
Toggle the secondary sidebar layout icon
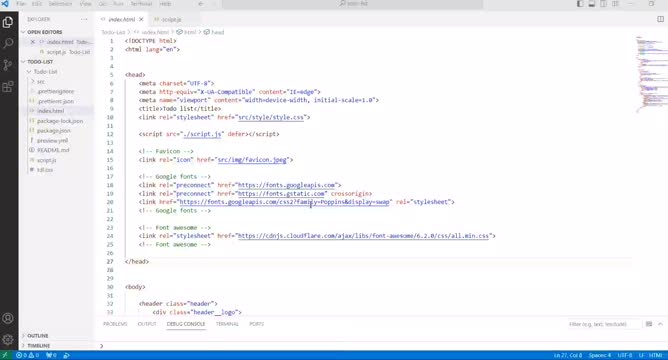[603, 4]
